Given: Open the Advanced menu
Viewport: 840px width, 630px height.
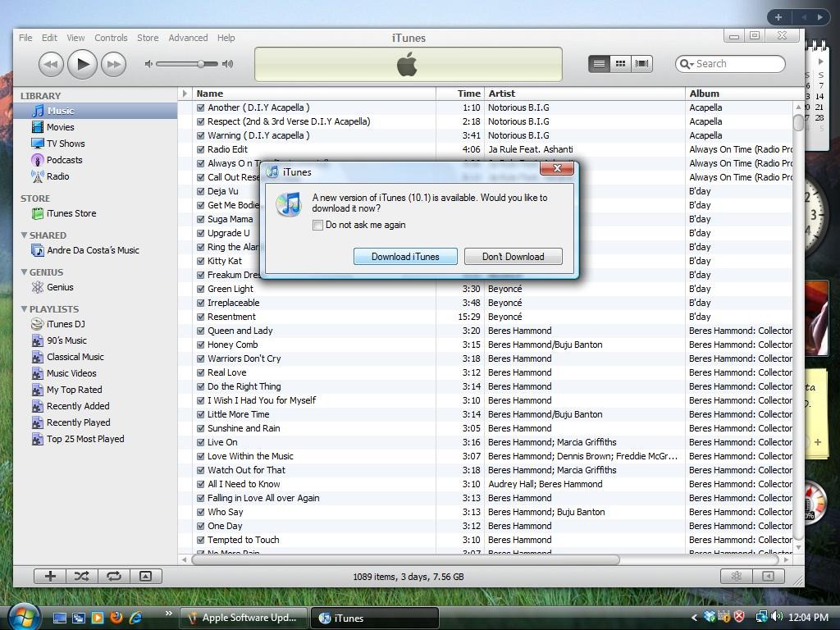Looking at the screenshot, I should click(x=188, y=38).
